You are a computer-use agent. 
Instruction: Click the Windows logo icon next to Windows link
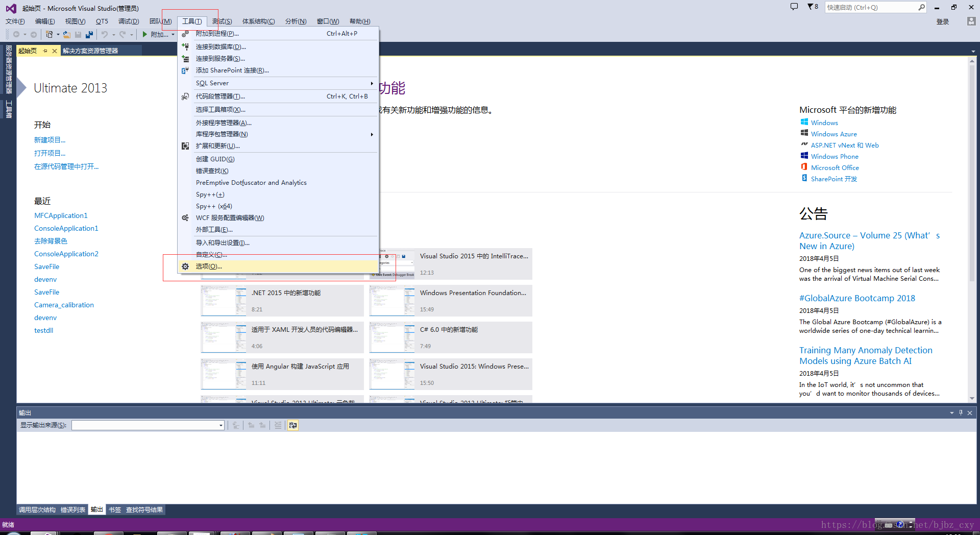(804, 122)
